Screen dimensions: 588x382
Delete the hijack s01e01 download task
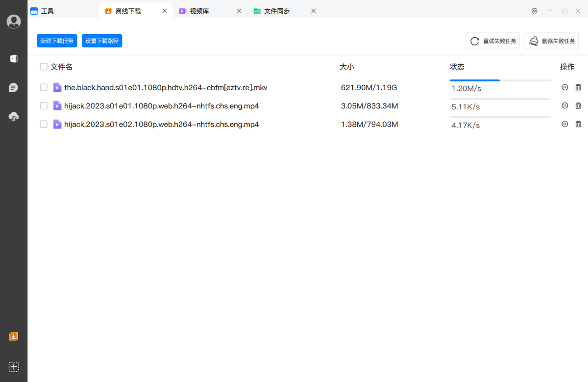click(x=578, y=105)
